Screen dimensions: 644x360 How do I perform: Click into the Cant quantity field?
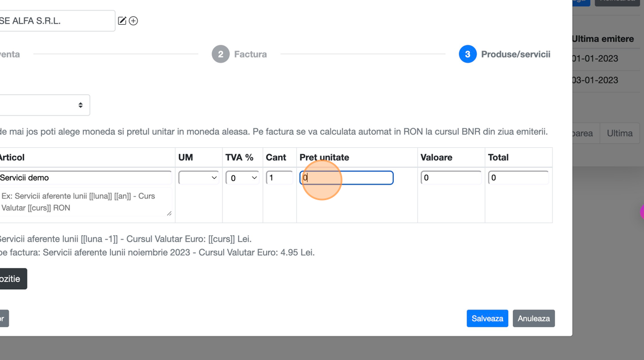coord(279,178)
